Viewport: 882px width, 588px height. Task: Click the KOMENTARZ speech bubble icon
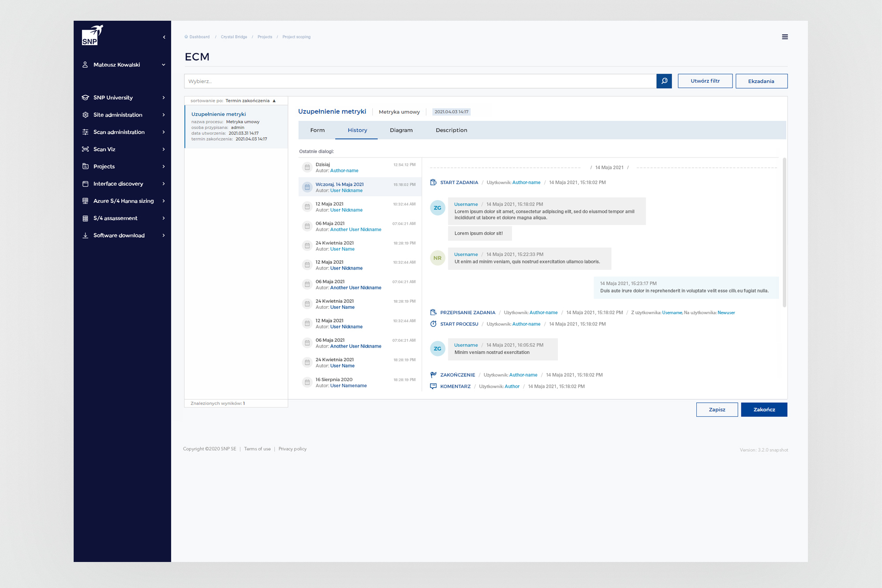coord(434,386)
